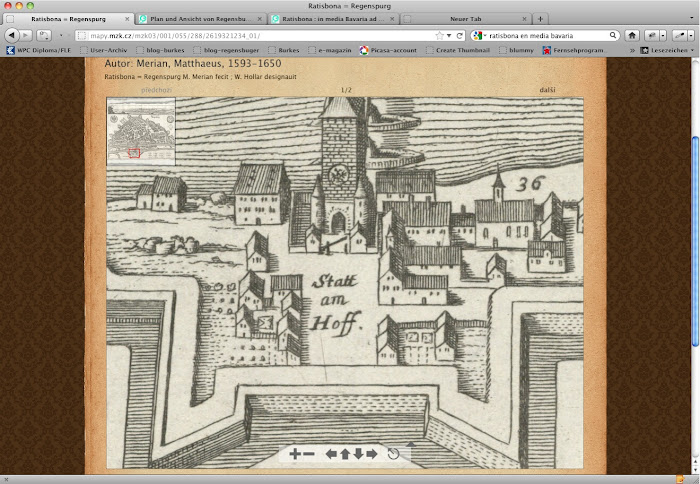This screenshot has width=700, height=484.
Task: Click the předchozí previous page link
Action: (x=156, y=90)
